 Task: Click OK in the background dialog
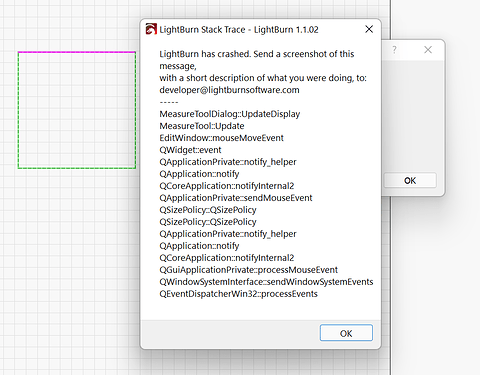(x=410, y=181)
